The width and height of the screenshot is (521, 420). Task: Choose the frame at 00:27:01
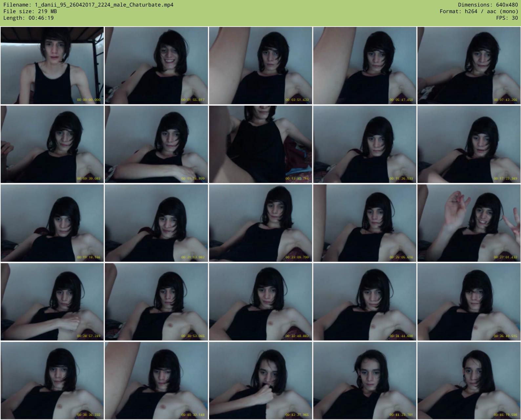[469, 223]
